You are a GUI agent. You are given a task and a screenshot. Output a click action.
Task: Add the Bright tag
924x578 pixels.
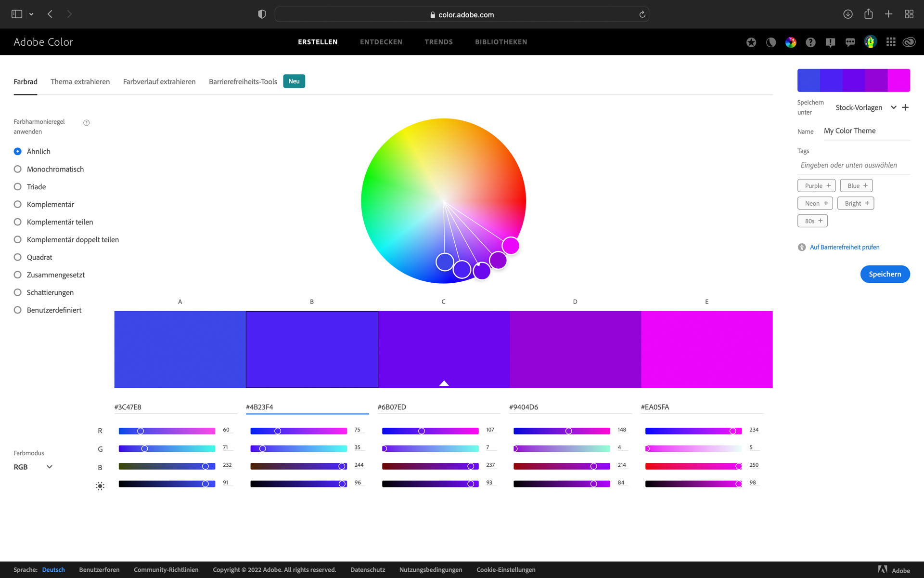pos(856,203)
